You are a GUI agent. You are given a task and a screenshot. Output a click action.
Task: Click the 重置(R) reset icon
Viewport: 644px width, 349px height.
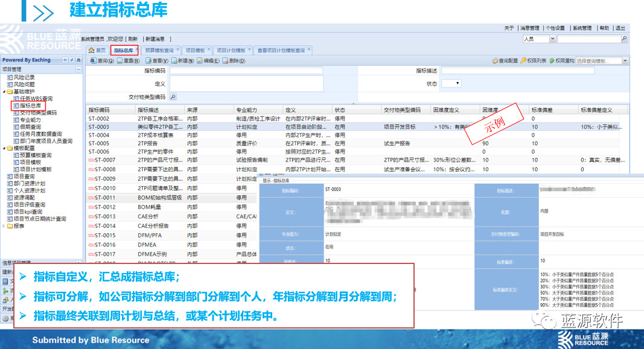coord(120,61)
